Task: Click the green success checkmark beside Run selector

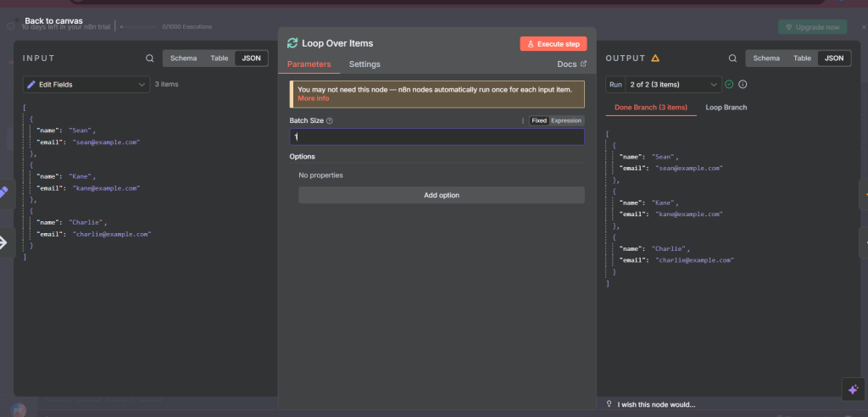Action: pos(728,85)
